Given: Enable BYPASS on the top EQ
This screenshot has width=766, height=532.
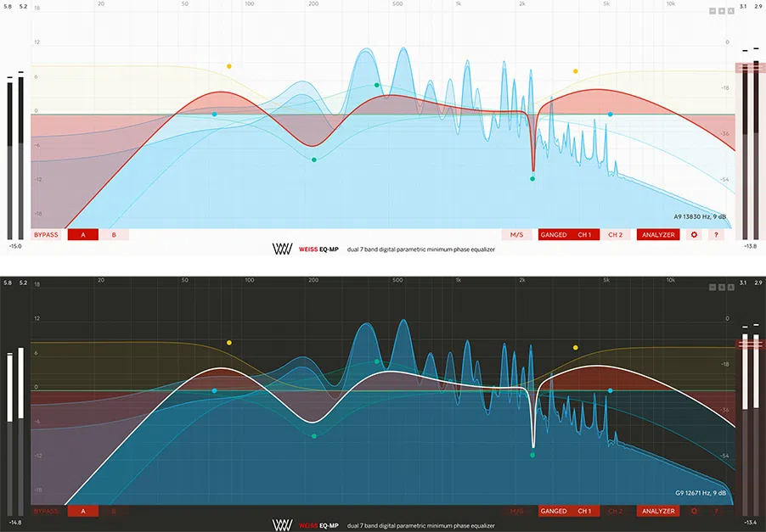Looking at the screenshot, I should [x=44, y=234].
